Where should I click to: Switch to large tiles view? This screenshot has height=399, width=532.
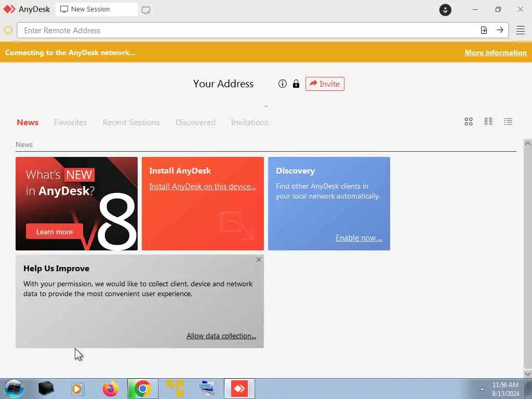pyautogui.click(x=469, y=122)
